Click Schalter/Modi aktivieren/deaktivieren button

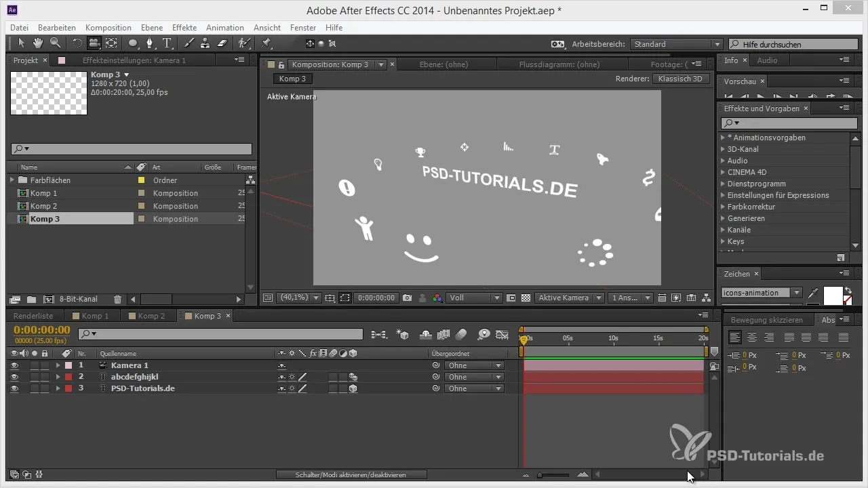[x=351, y=475]
